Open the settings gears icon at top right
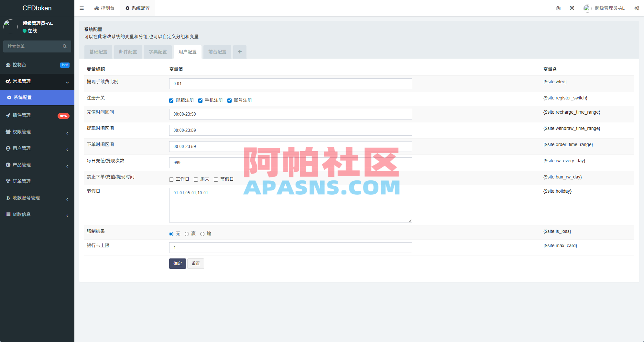644x342 pixels. pyautogui.click(x=637, y=8)
